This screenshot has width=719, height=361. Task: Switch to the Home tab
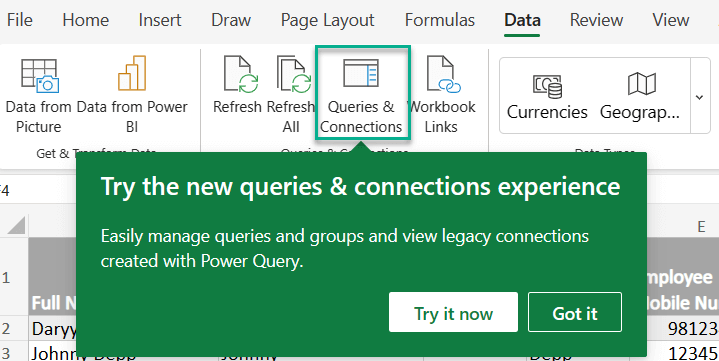click(x=86, y=20)
